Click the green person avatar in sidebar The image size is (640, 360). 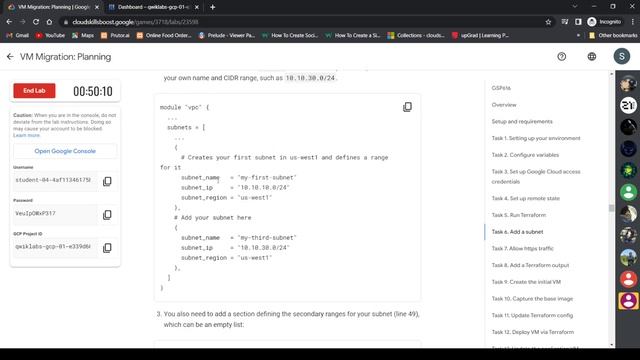tap(628, 192)
